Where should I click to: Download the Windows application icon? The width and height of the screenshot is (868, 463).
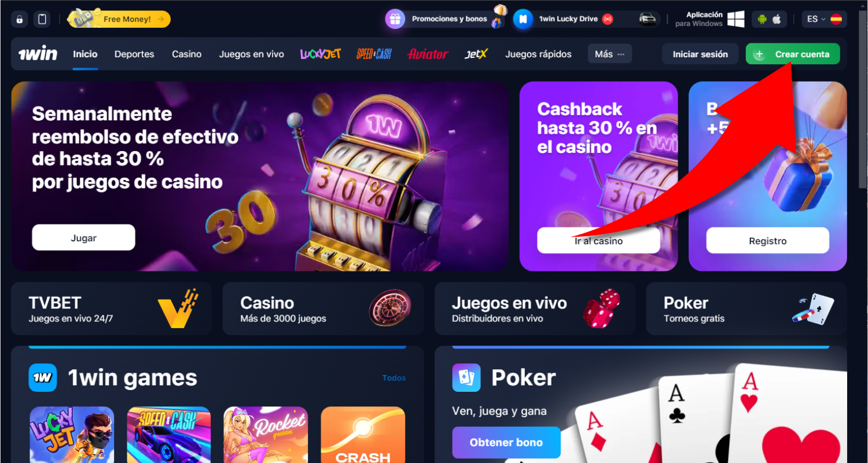[735, 19]
